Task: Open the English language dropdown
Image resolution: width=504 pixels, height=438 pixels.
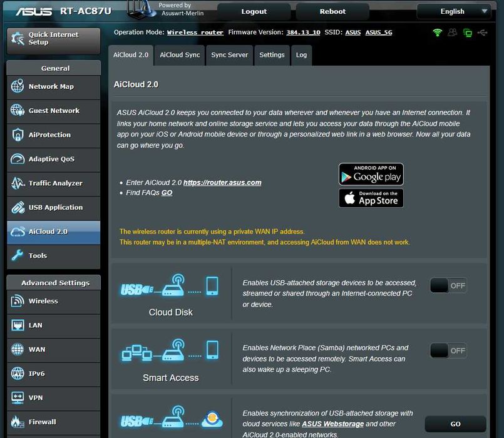Action: point(453,11)
